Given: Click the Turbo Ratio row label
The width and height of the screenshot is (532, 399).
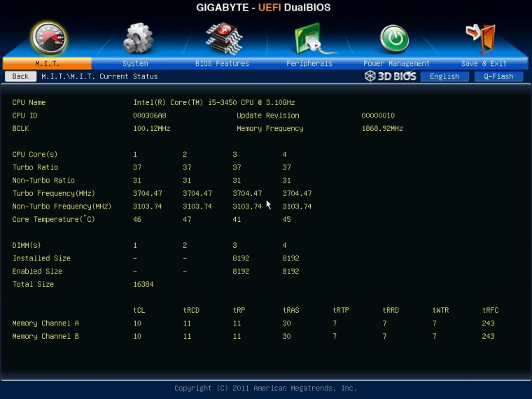Looking at the screenshot, I should click(35, 167).
